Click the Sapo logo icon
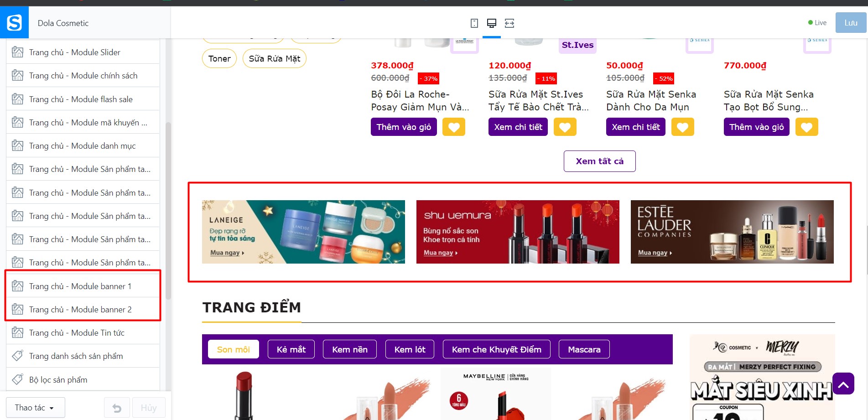The height and width of the screenshot is (420, 868). point(14,22)
